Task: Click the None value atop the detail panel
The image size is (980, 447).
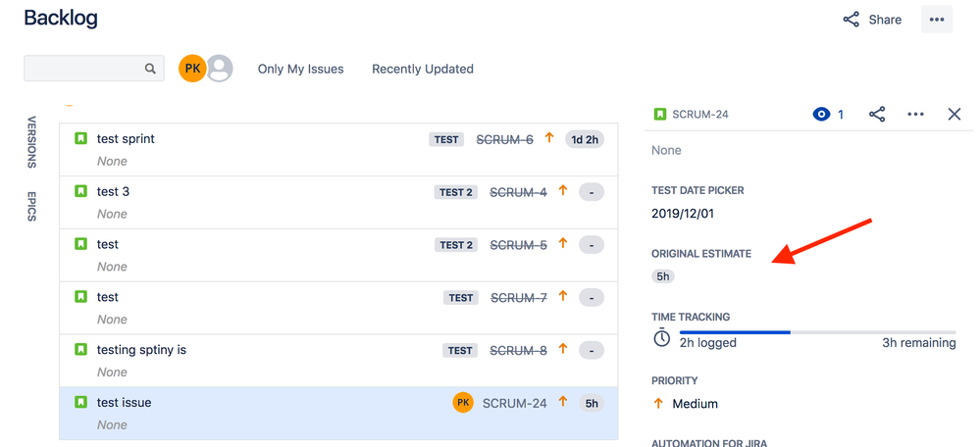Action: tap(666, 150)
